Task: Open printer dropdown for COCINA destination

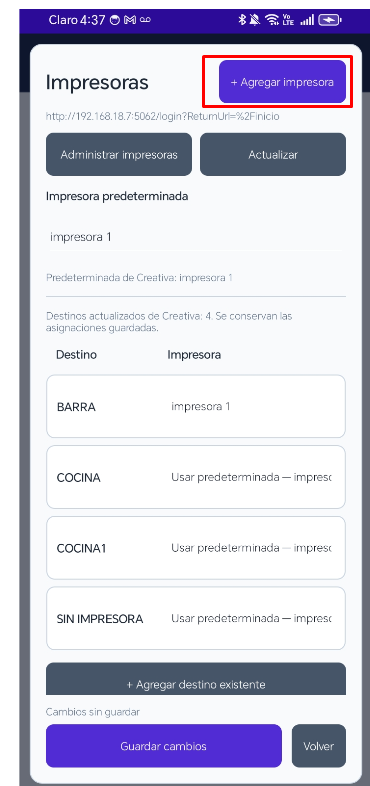Action: tap(255, 477)
